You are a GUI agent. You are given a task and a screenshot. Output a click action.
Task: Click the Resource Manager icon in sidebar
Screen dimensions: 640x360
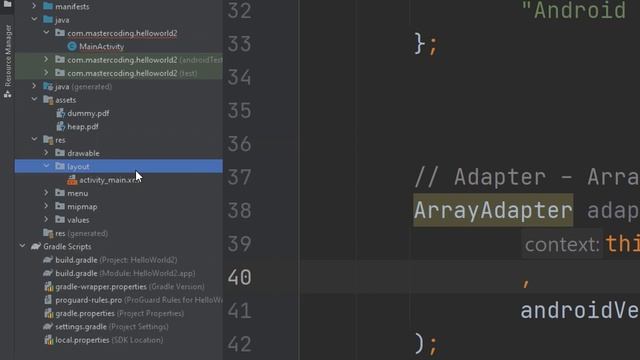click(8, 94)
